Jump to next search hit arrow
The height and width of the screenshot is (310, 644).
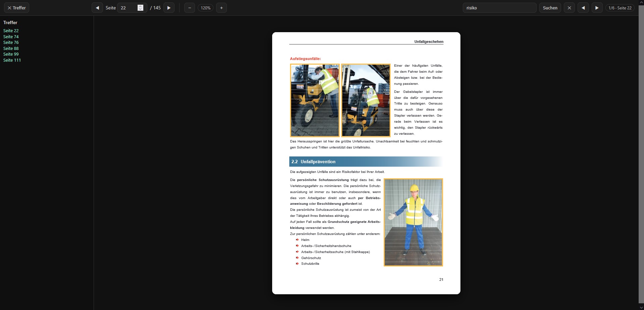point(597,8)
